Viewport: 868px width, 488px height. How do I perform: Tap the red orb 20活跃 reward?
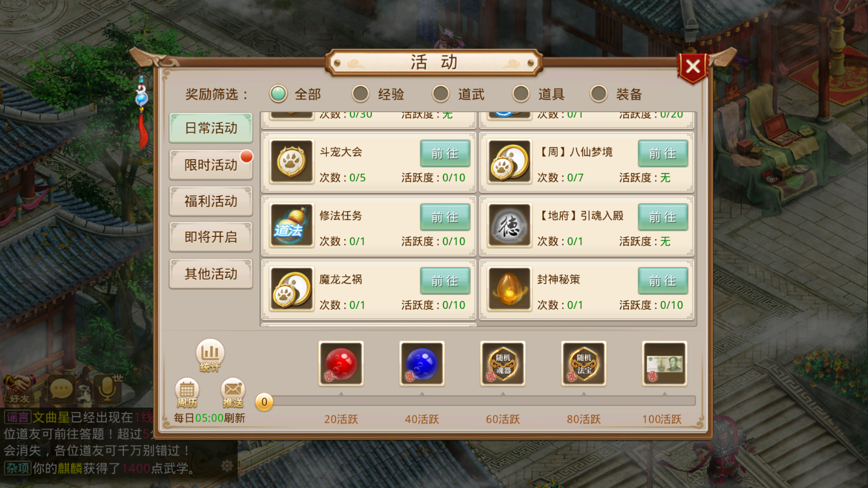[x=341, y=364]
